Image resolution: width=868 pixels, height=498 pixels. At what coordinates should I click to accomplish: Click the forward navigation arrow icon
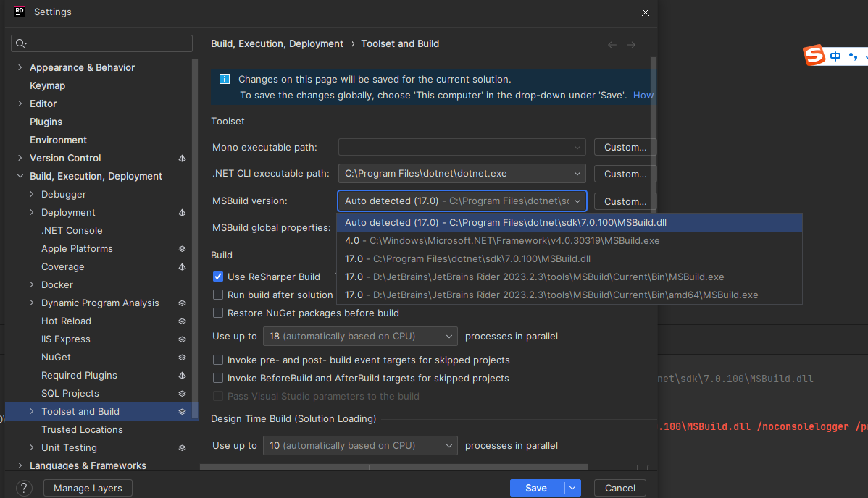(631, 45)
